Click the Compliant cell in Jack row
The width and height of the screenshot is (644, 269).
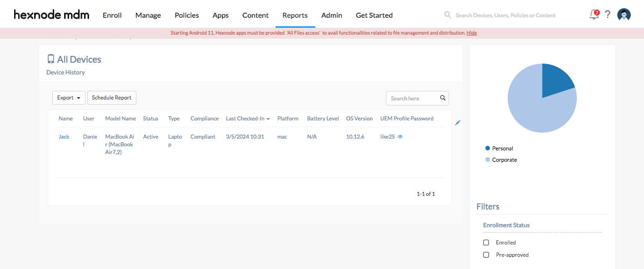pyautogui.click(x=203, y=136)
